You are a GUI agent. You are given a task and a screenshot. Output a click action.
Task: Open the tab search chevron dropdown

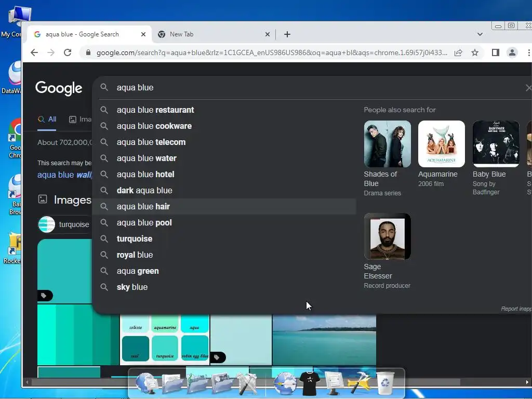pyautogui.click(x=480, y=34)
